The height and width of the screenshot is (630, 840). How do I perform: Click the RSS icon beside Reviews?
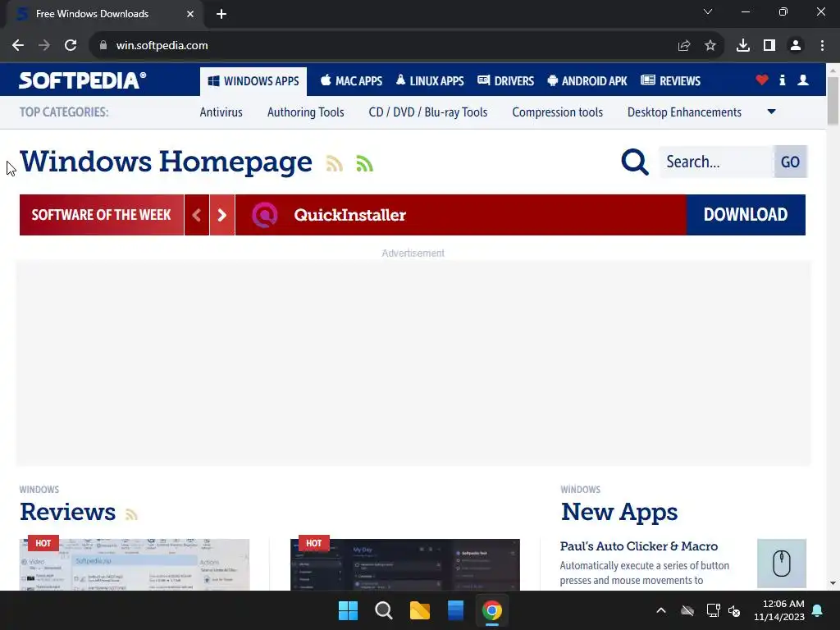pyautogui.click(x=131, y=514)
